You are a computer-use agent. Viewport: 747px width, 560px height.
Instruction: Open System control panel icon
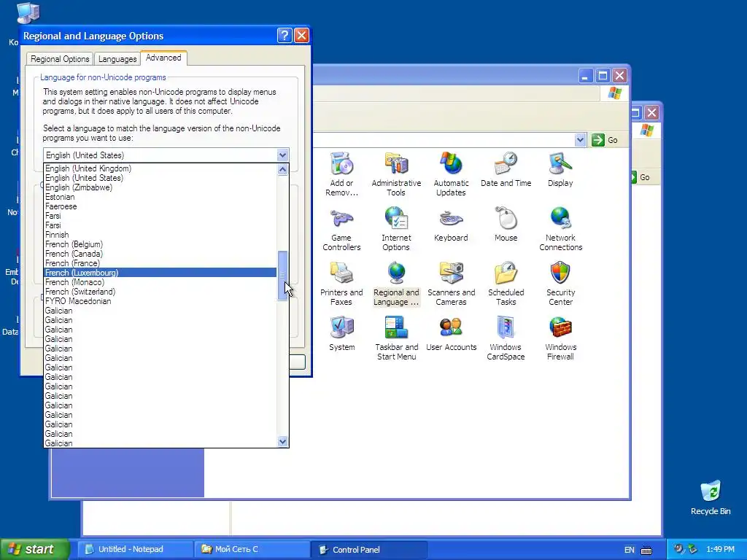click(x=341, y=334)
